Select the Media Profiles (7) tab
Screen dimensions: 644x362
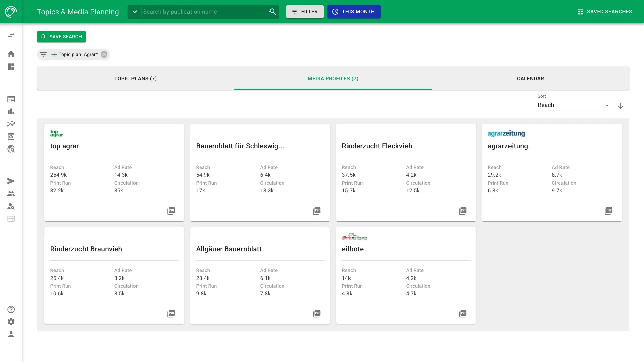(x=333, y=78)
